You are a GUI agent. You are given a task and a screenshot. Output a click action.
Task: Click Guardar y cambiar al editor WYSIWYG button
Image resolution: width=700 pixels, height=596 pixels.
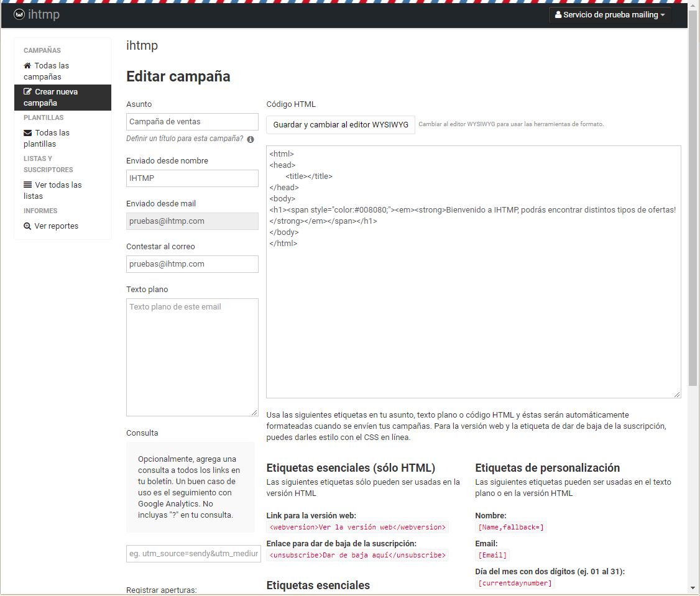[x=341, y=124]
